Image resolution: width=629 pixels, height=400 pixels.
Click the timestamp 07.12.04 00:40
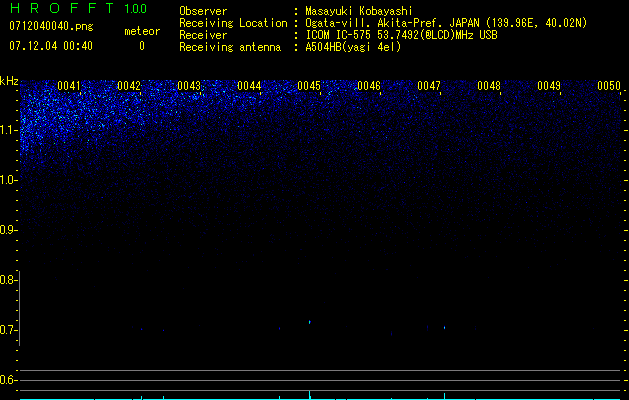(x=51, y=46)
